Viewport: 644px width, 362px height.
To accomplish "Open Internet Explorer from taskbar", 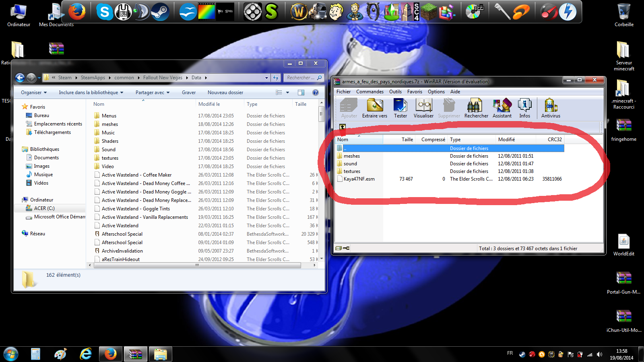I will pos(85,354).
